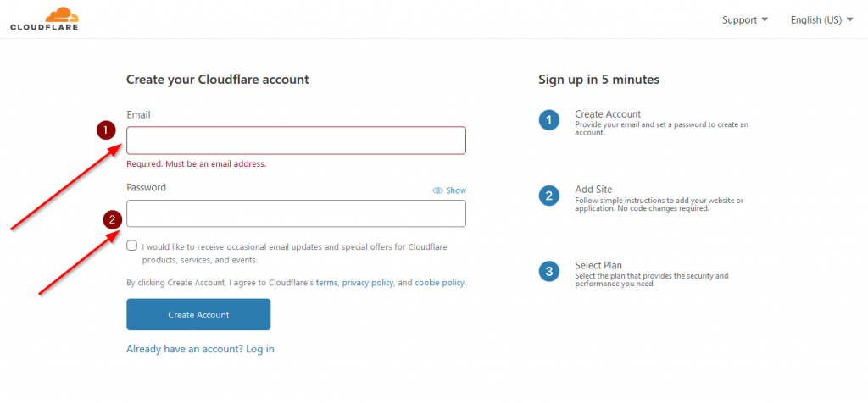
Task: Focus the Email input field
Action: tap(296, 141)
